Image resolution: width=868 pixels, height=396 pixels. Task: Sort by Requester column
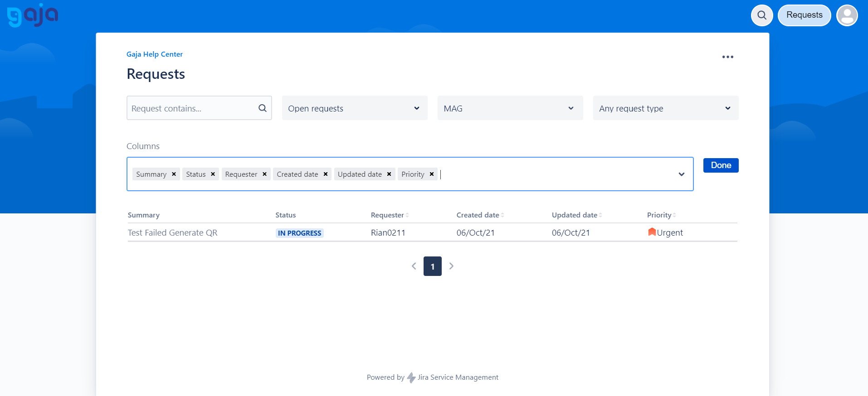pos(390,215)
